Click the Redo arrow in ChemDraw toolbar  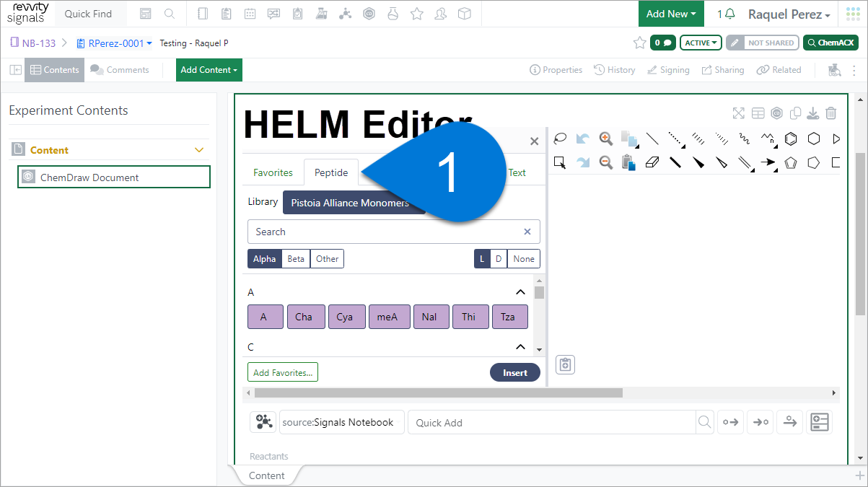pyautogui.click(x=583, y=162)
